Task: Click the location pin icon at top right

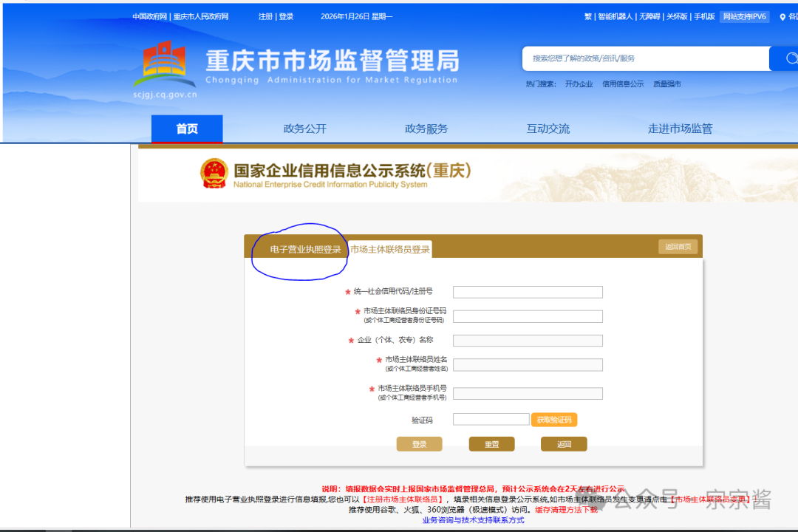Action: [x=782, y=17]
